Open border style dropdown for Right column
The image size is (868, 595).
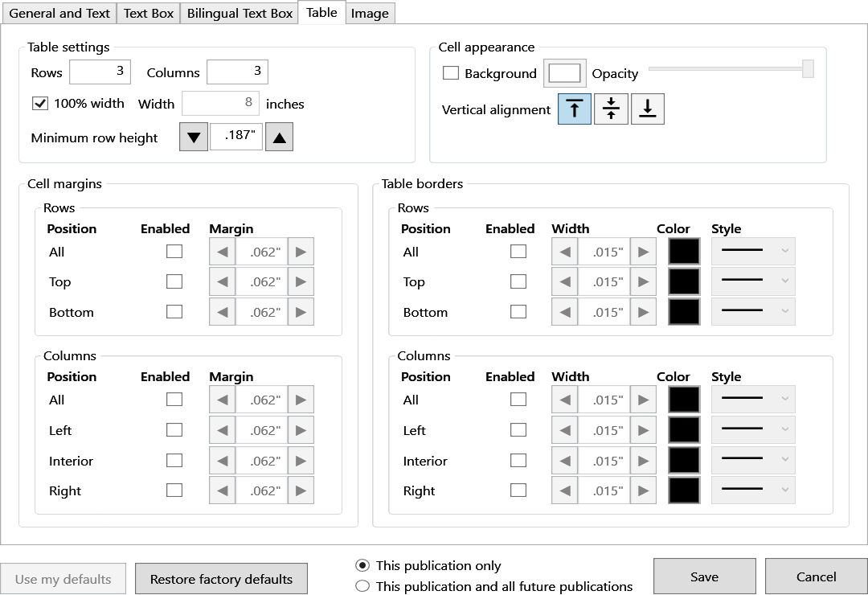pos(753,490)
